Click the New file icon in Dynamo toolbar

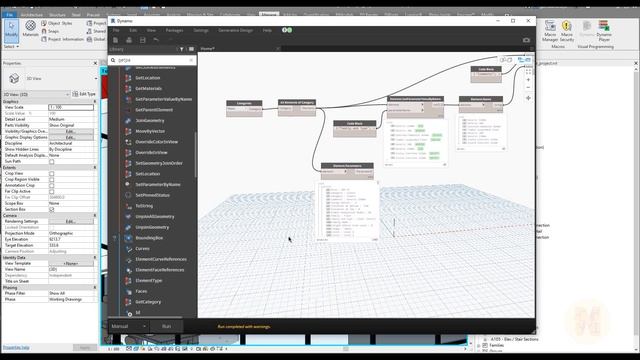(x=116, y=40)
